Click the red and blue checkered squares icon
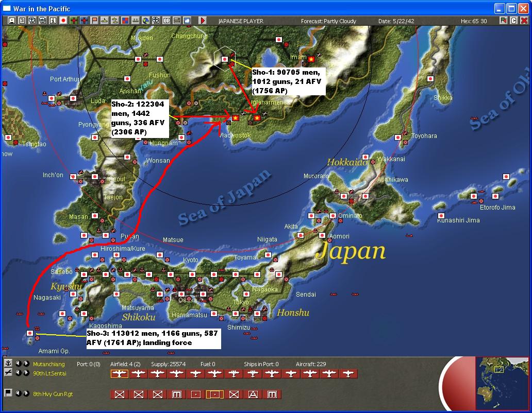This screenshot has width=532, height=413. coord(125,21)
